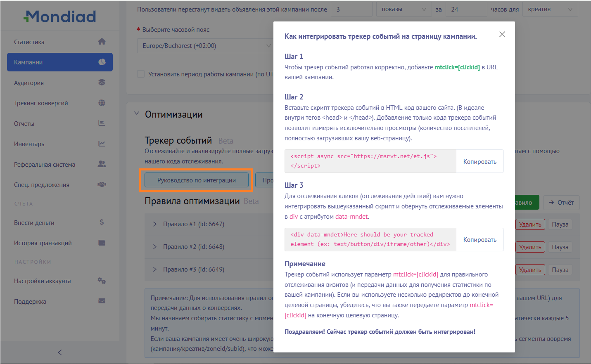This screenshot has width=591, height=364.
Task: Collapse the Оптимизации section
Action: tap(137, 113)
